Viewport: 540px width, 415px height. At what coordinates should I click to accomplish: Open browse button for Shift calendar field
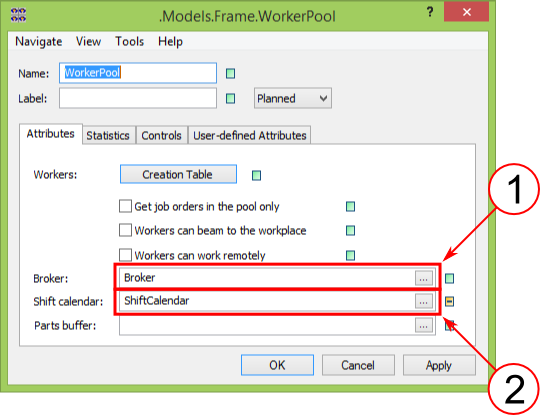pos(424,301)
